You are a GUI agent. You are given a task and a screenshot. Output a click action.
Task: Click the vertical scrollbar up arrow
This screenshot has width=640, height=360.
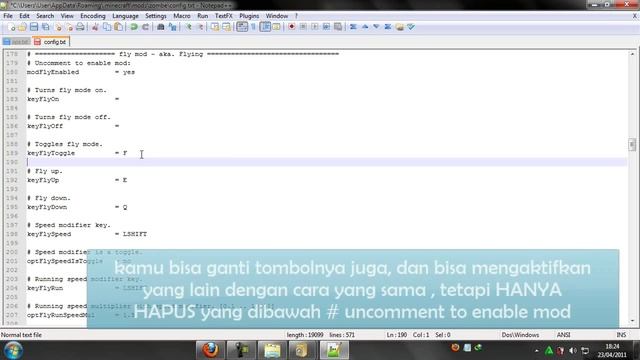[632, 54]
